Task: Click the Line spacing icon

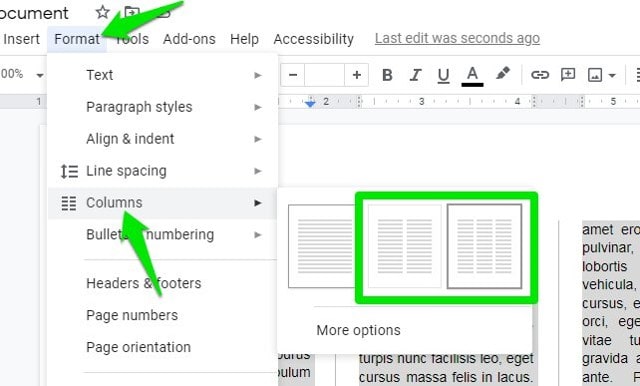Action: [69, 171]
